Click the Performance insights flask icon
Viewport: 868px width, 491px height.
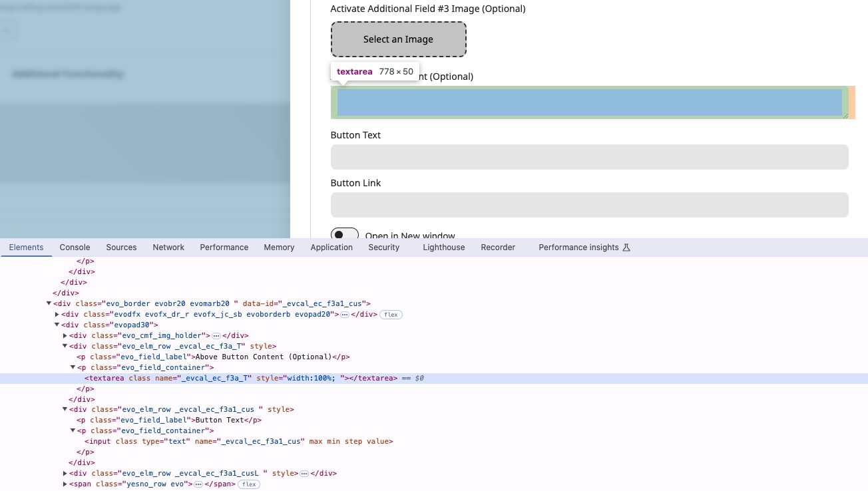(626, 247)
